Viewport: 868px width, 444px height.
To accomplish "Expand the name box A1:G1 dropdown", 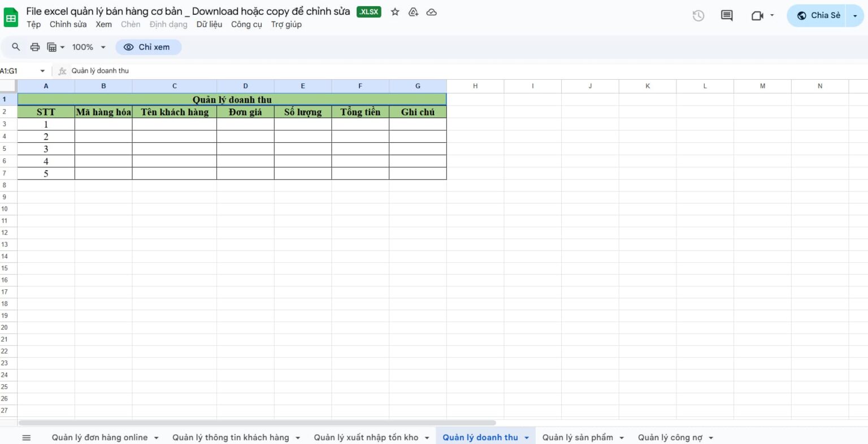I will (x=42, y=71).
